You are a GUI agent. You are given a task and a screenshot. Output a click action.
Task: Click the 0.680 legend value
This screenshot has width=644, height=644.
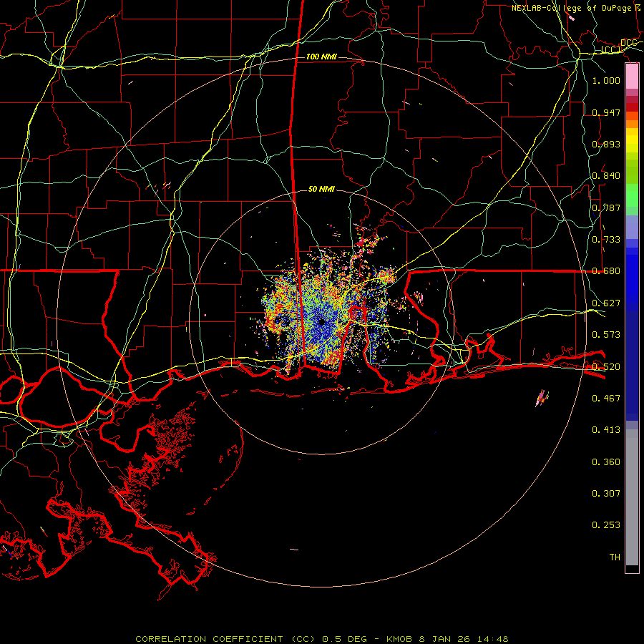[606, 270]
